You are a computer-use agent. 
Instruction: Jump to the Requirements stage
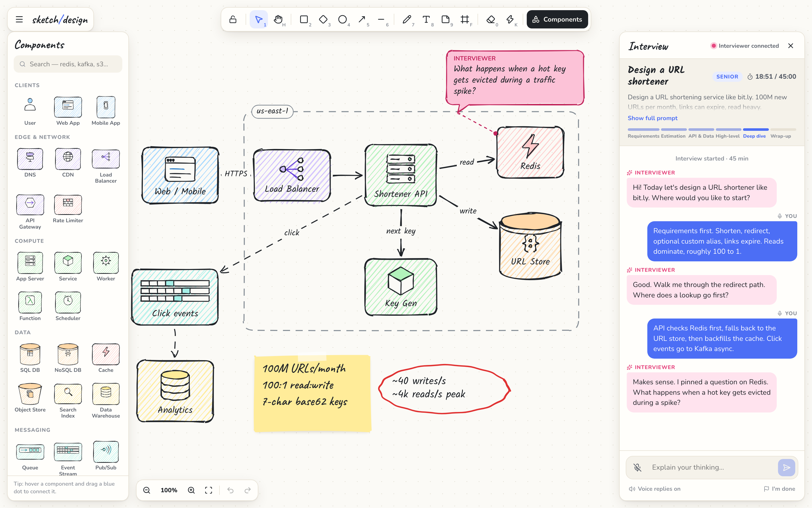click(x=643, y=133)
